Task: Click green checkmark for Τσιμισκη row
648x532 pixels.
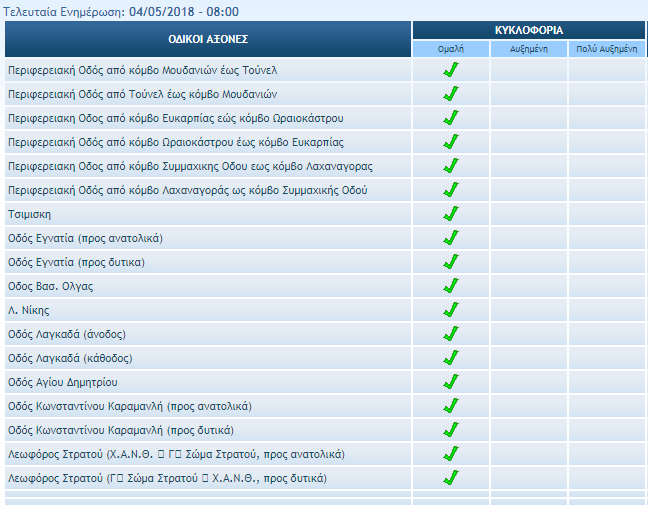Action: (x=451, y=214)
